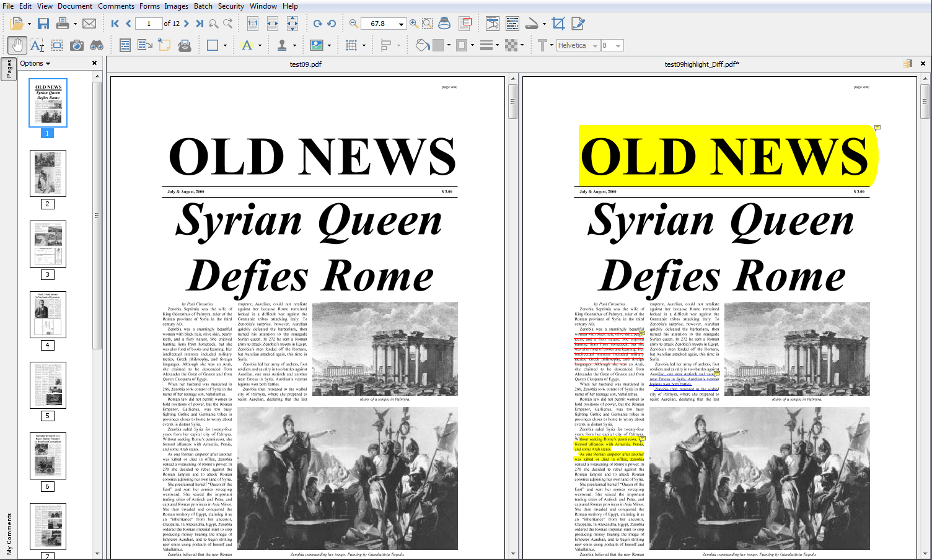Click the zoom in magnifier icon
Viewport: 932px width, 560px height.
point(413,24)
